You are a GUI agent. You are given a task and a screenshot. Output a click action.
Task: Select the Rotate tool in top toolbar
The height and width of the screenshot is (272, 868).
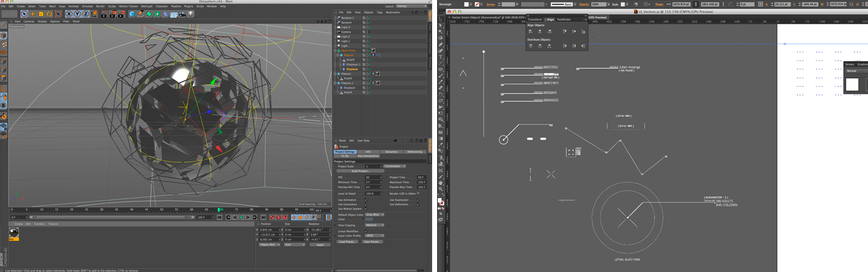coord(50,14)
